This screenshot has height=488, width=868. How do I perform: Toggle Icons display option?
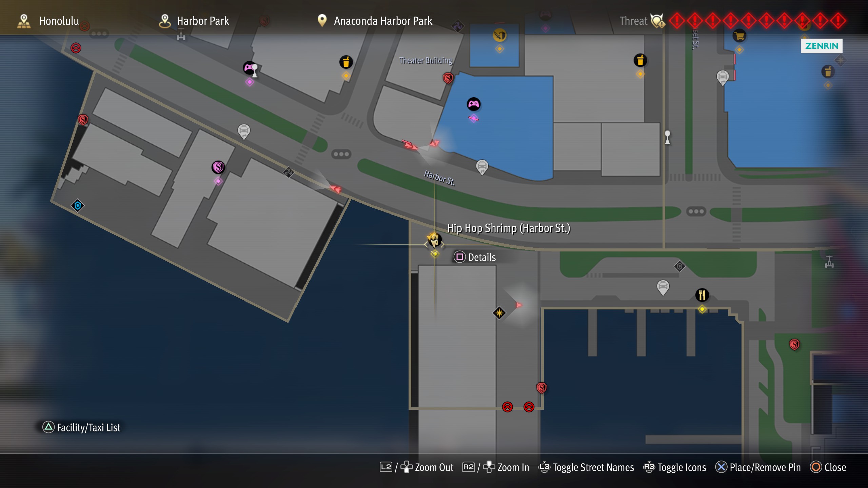click(675, 467)
